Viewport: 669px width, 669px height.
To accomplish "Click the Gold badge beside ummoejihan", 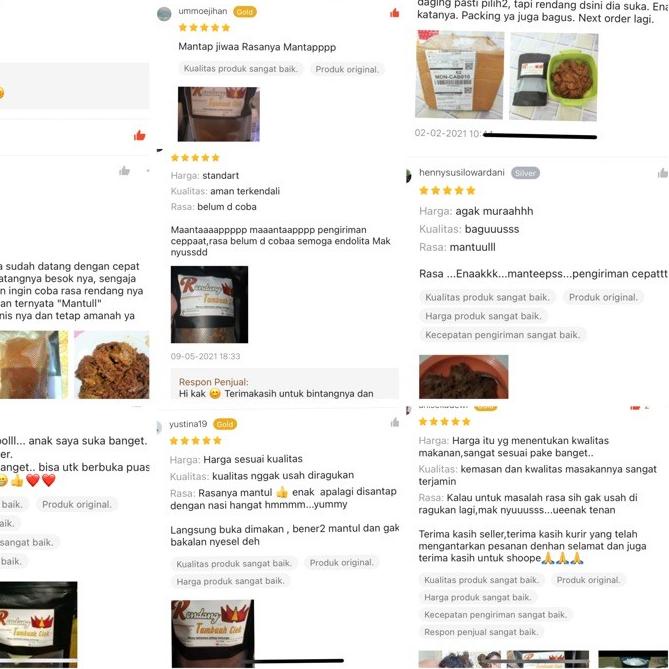I will click(x=244, y=12).
